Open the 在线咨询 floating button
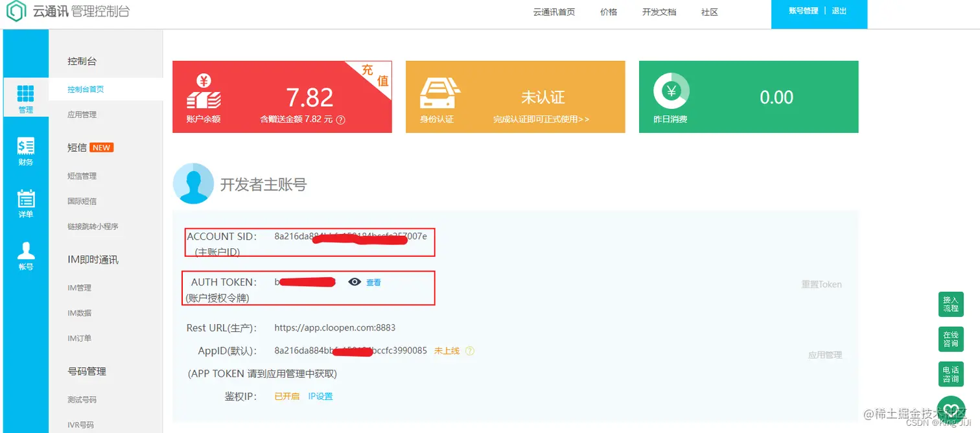Viewport: 980px width, 433px height. (x=951, y=339)
